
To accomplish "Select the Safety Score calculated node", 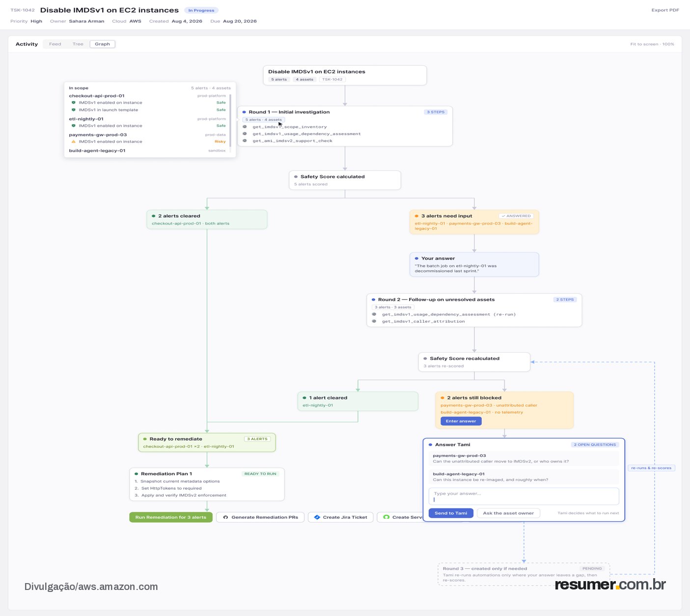I will [x=345, y=180].
